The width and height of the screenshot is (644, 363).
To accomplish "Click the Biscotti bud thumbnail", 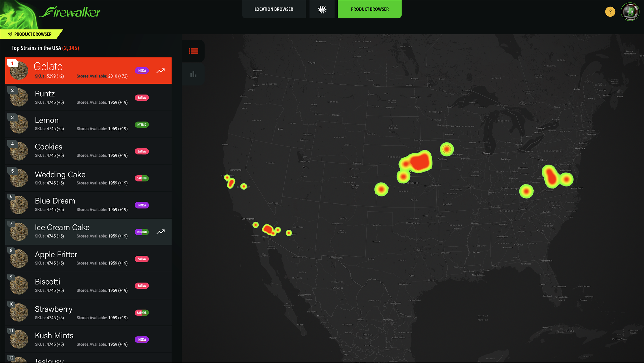I will [x=19, y=285].
